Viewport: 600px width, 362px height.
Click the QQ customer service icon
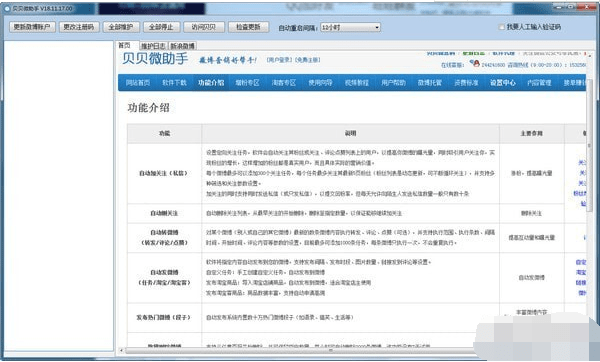(x=476, y=64)
